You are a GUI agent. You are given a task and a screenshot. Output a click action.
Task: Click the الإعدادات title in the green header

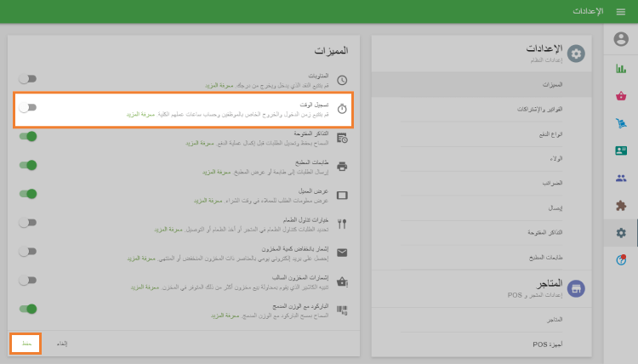[x=588, y=11]
